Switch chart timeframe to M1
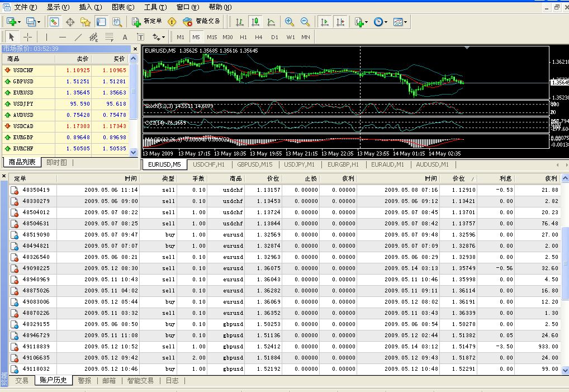This screenshot has width=569, height=392. [x=181, y=37]
